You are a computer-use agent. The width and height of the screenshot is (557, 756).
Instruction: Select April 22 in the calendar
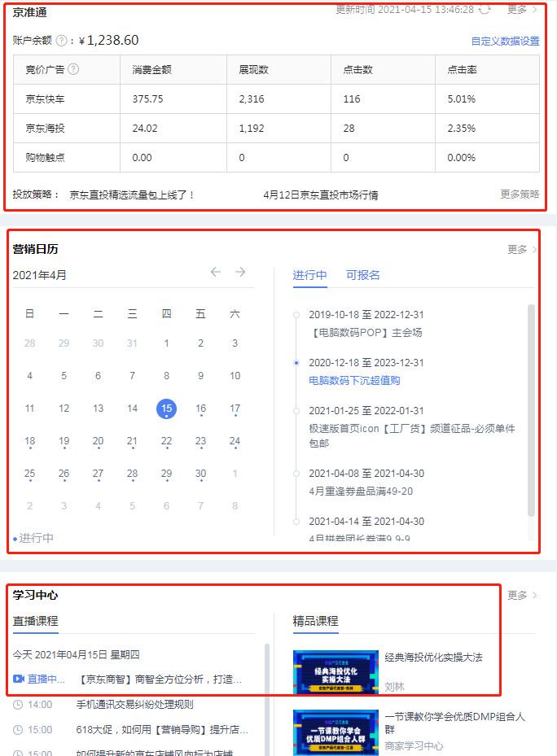pos(166,441)
